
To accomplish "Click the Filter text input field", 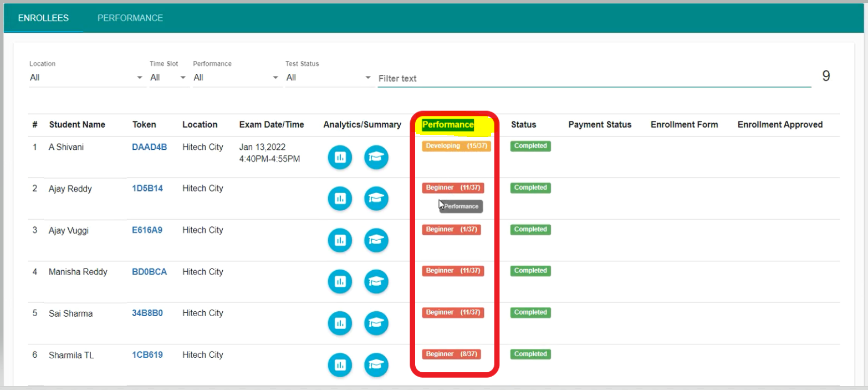I will [x=593, y=79].
